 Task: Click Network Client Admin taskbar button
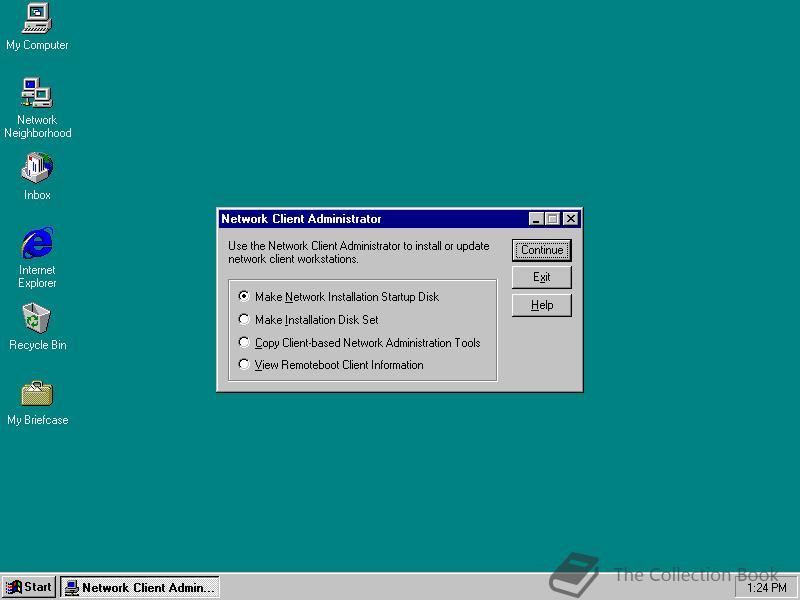click(x=140, y=587)
